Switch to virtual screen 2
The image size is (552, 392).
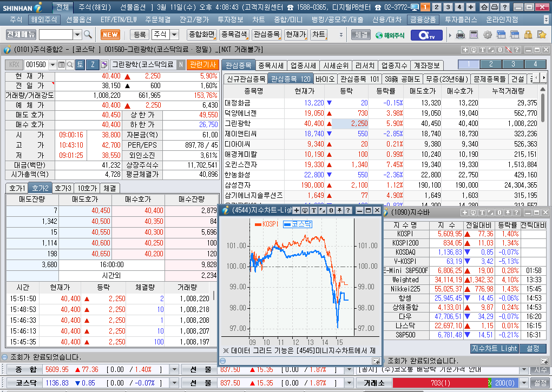pos(437,7)
